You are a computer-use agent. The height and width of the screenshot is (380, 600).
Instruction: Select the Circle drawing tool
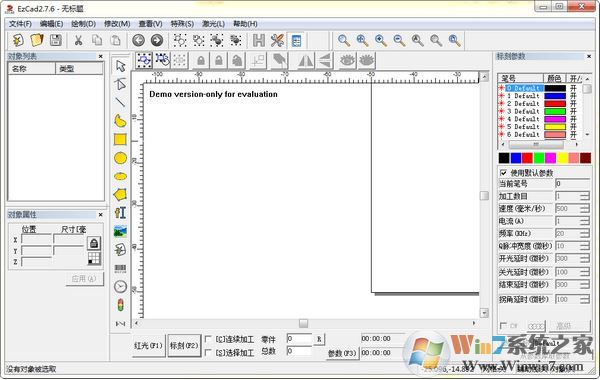[x=120, y=158]
